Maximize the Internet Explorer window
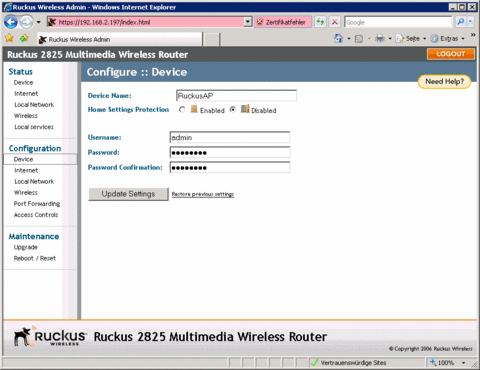 coord(462,7)
